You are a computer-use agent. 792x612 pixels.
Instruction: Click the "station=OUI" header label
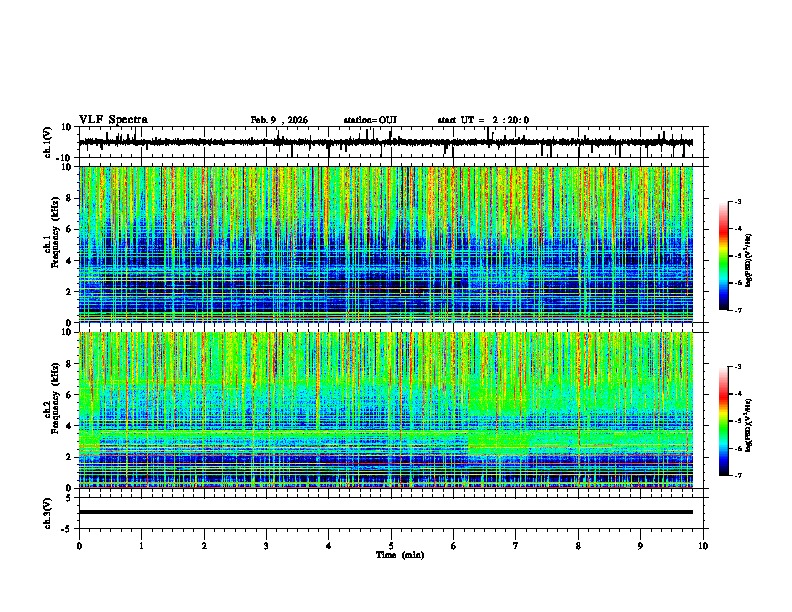tap(370, 120)
